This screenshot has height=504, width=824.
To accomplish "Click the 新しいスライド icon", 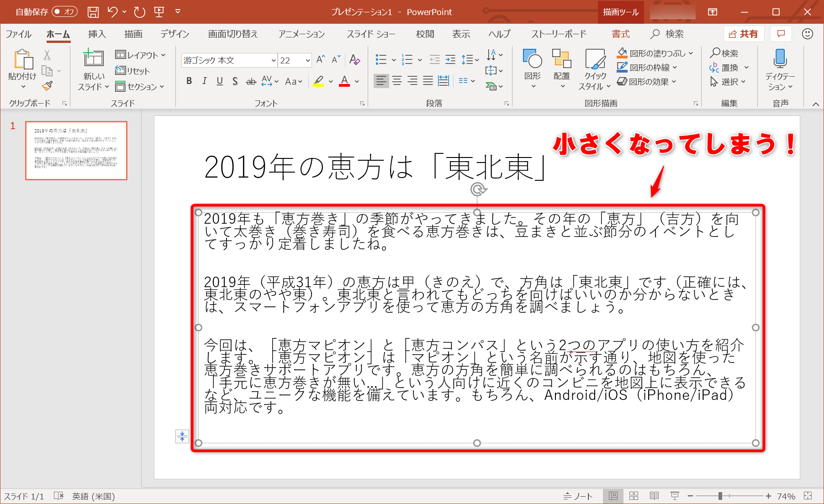I will pyautogui.click(x=93, y=58).
